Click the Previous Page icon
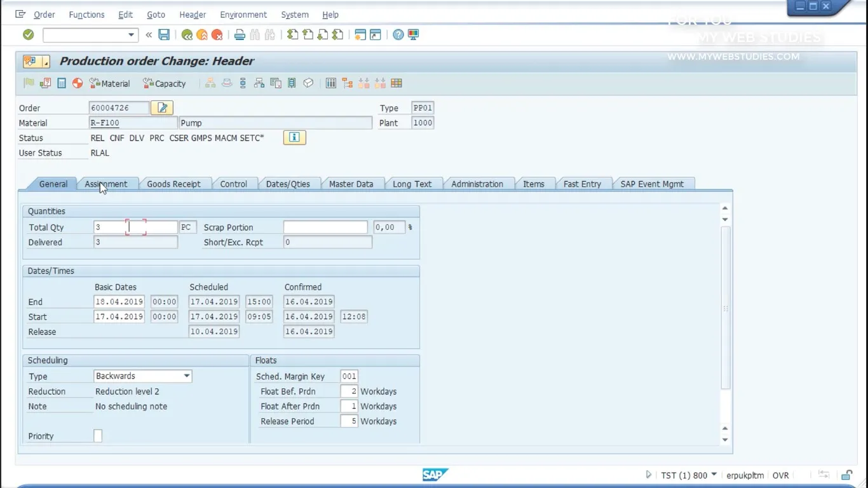 pyautogui.click(x=308, y=35)
